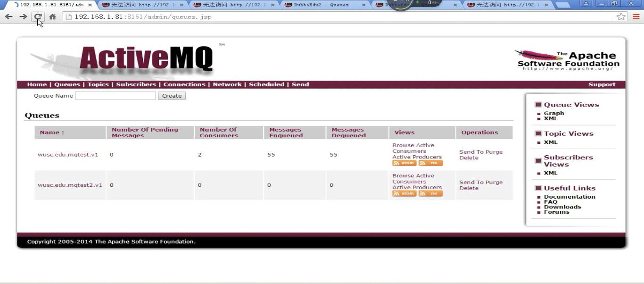Open XML under Topic Views

coord(551,142)
